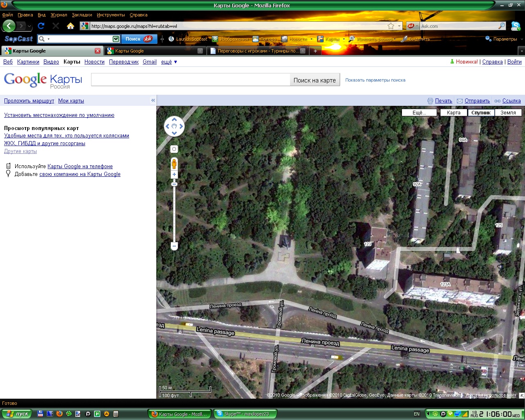Click the SopCast toolbar search field
Viewport: 525px width, 420px height.
coord(79,39)
